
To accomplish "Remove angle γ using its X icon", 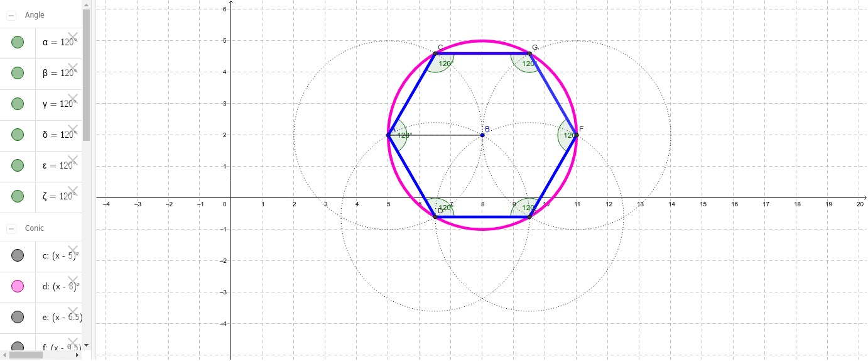I will click(x=73, y=99).
